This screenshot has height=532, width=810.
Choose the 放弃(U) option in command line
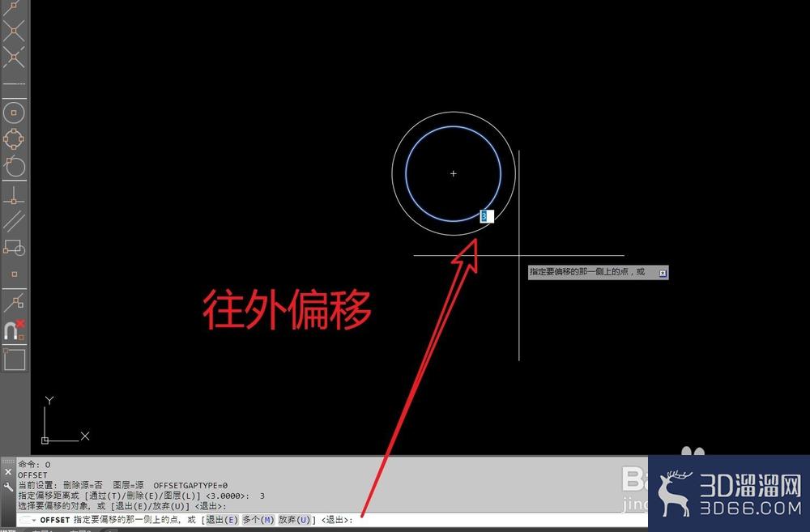tap(294, 520)
